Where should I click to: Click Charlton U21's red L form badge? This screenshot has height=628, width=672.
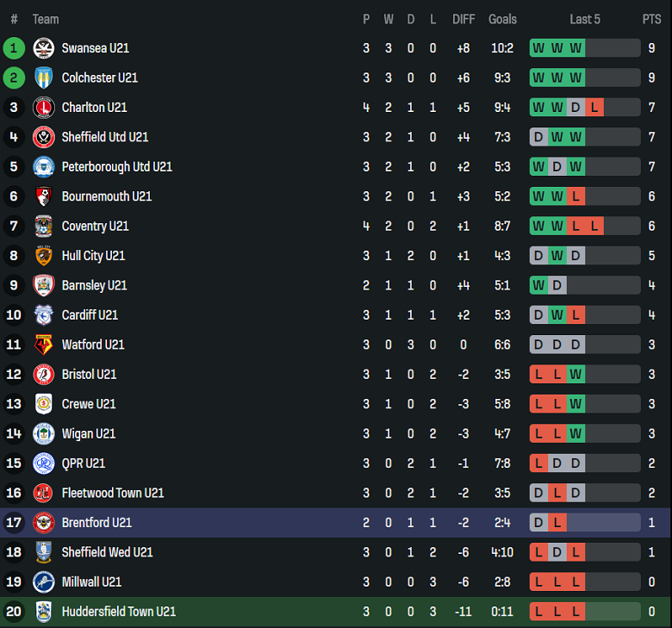click(x=594, y=108)
